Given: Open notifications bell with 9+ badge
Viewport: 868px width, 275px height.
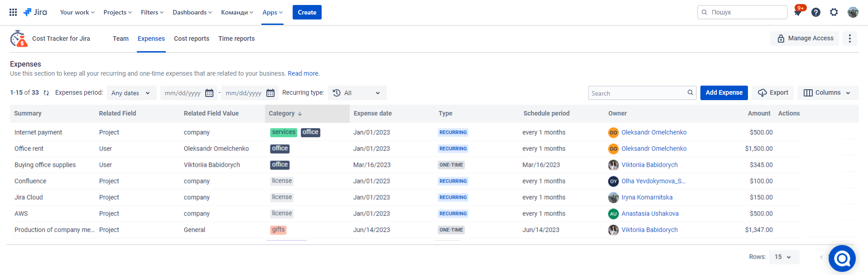Looking at the screenshot, I should point(798,12).
